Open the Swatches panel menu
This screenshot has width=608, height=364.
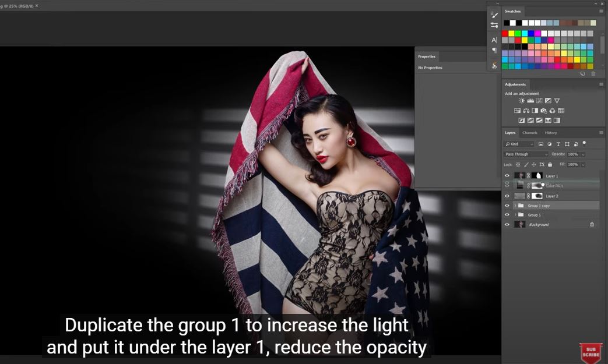pos(601,11)
